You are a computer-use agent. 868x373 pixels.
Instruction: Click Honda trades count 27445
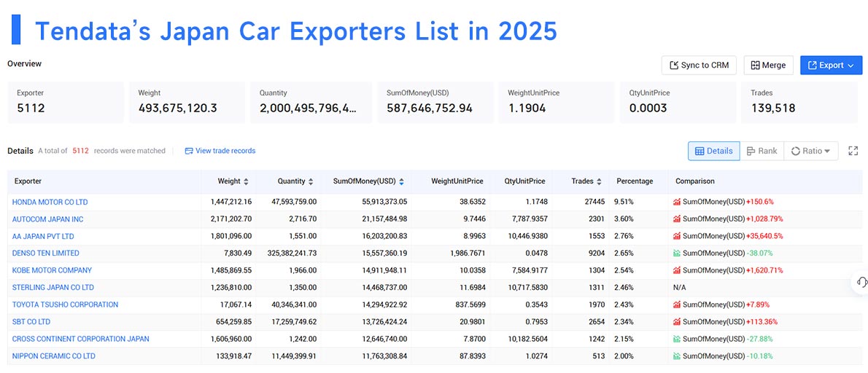point(595,202)
